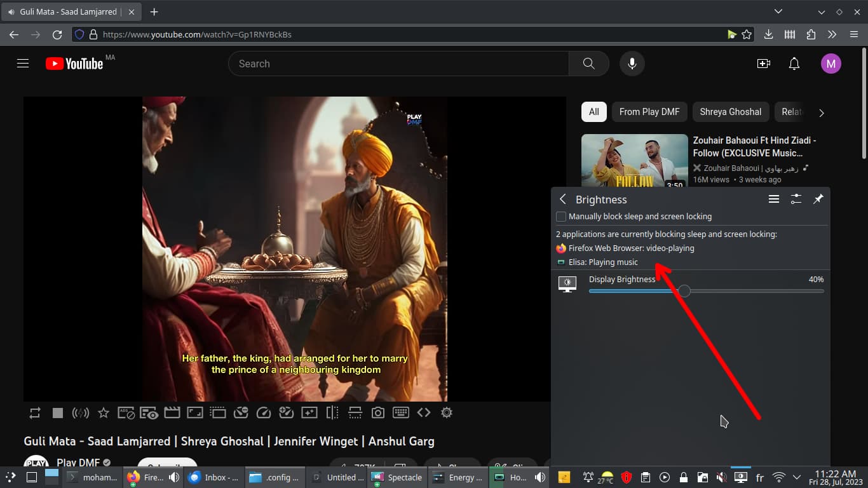Click the search magnifier button
868x488 pixels.
[589, 64]
